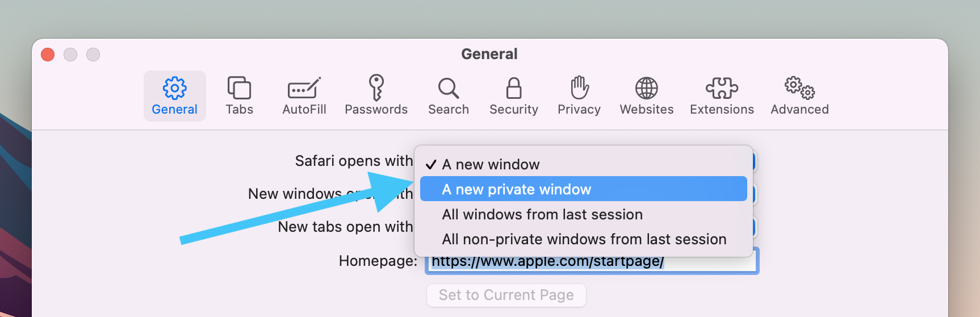The image size is (980, 317).
Task: Click the 'Safari opens with' dropdown arrow
Action: click(755, 161)
